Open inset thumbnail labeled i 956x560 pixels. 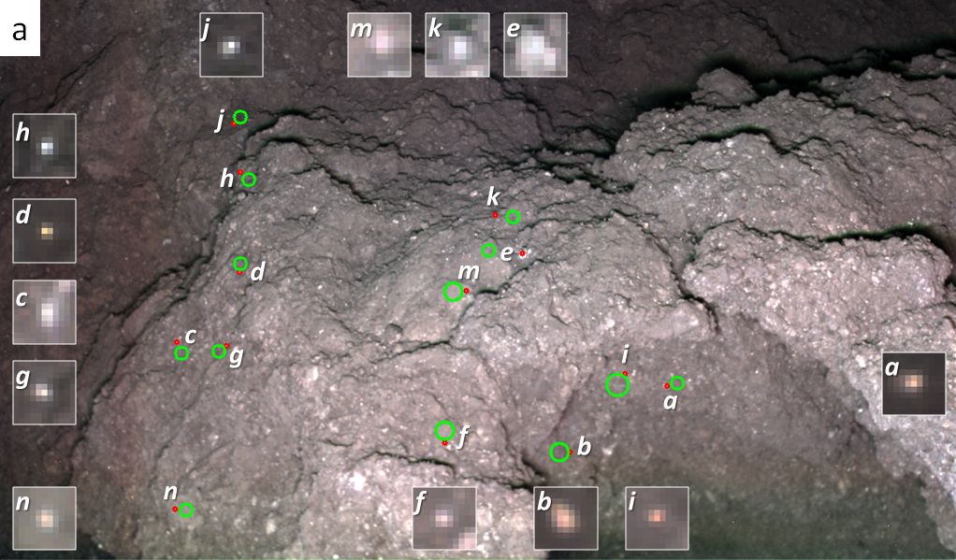(658, 518)
